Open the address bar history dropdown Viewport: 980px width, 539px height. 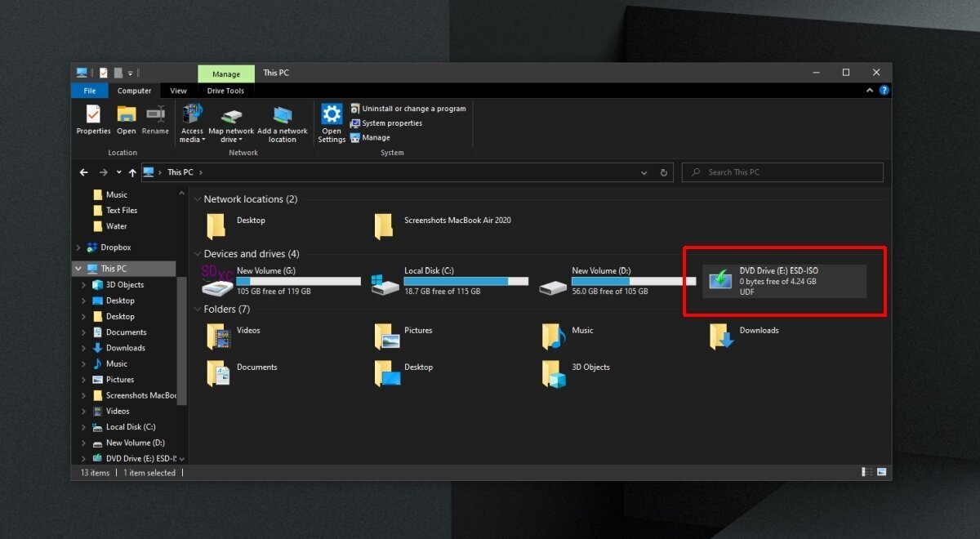tap(644, 172)
